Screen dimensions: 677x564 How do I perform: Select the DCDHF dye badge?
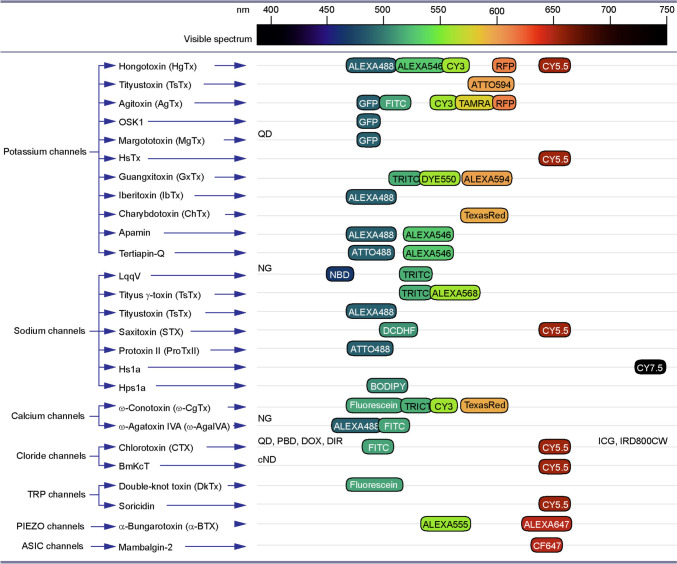(x=399, y=330)
